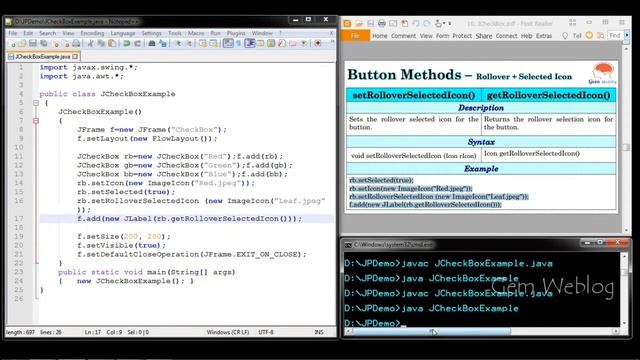This screenshot has height=360, width=640.
Task: Click line rb.setSelected(true); in editor
Action: coord(126,192)
